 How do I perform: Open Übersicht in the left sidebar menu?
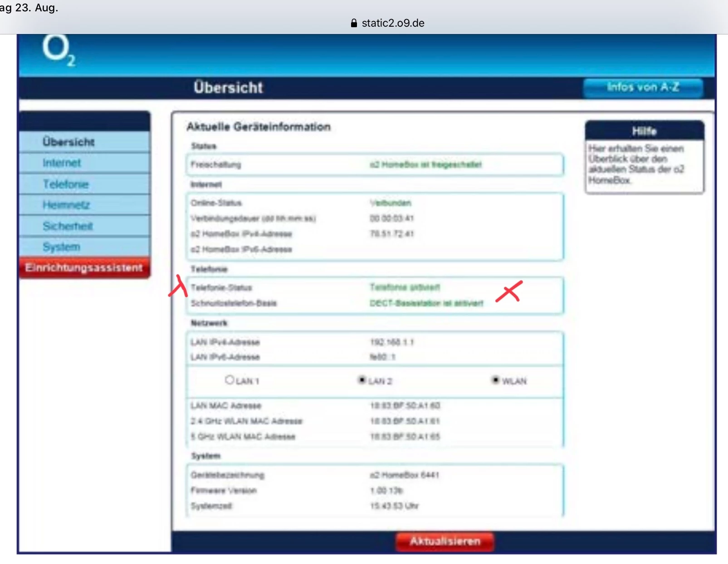click(84, 142)
